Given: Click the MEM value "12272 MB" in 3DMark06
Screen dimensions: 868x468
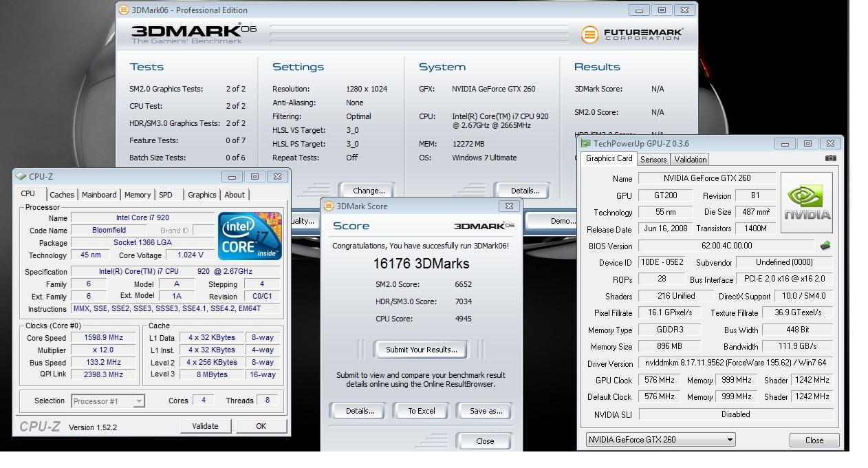Looking at the screenshot, I should coord(468,144).
